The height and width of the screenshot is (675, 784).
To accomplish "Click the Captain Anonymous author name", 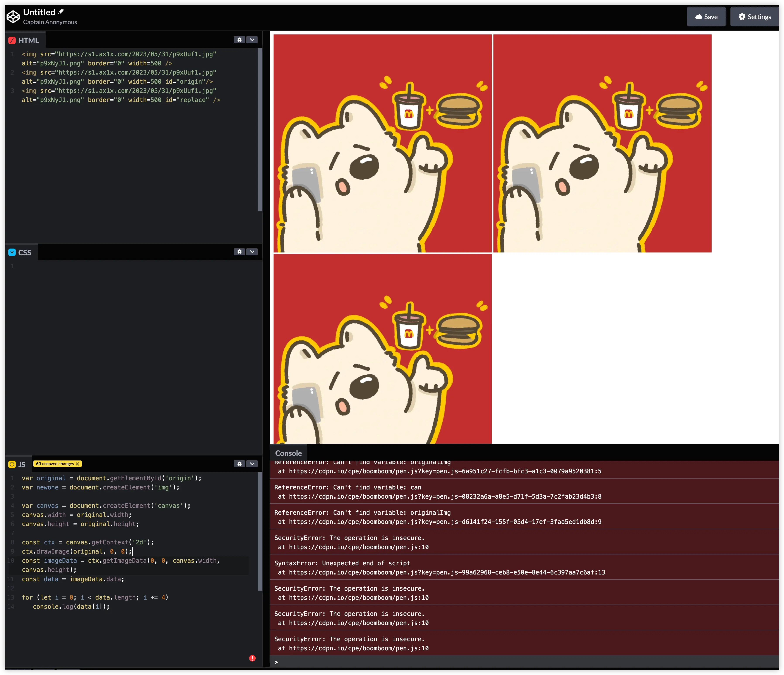I will point(50,22).
